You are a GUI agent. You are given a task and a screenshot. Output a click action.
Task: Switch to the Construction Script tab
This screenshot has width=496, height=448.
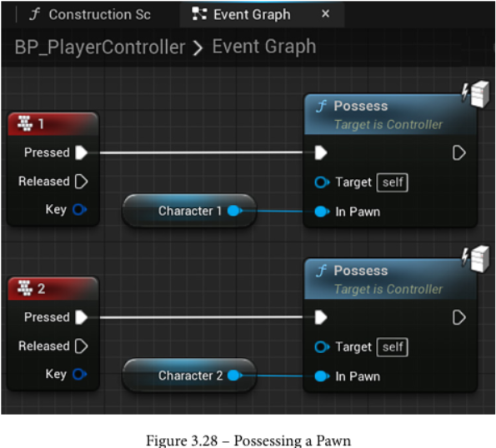click(x=91, y=14)
